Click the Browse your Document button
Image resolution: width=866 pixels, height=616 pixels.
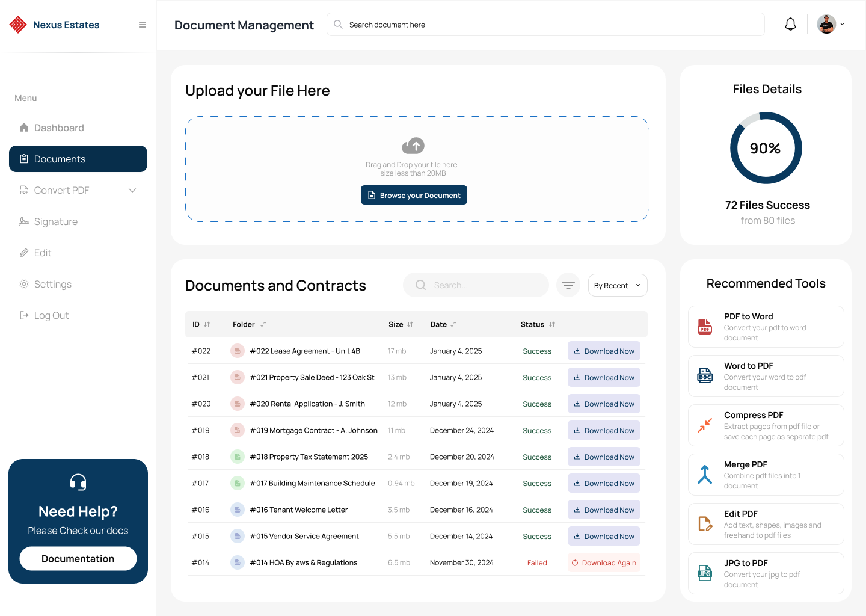(414, 196)
